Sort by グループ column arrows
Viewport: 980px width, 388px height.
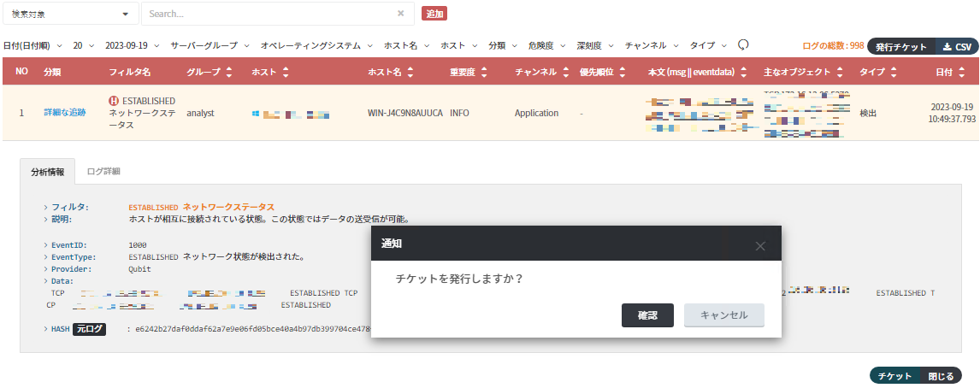point(228,73)
